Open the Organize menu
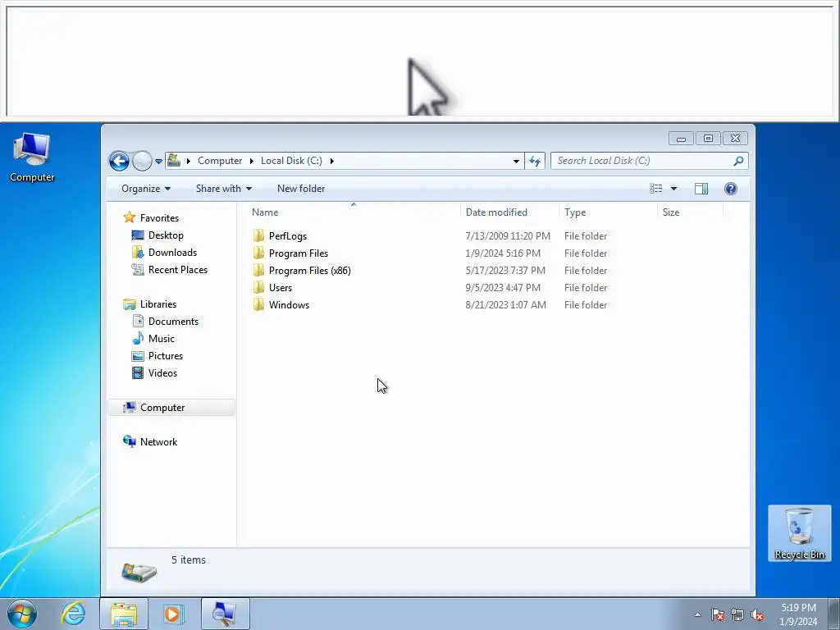Image resolution: width=840 pixels, height=630 pixels. pyautogui.click(x=146, y=189)
